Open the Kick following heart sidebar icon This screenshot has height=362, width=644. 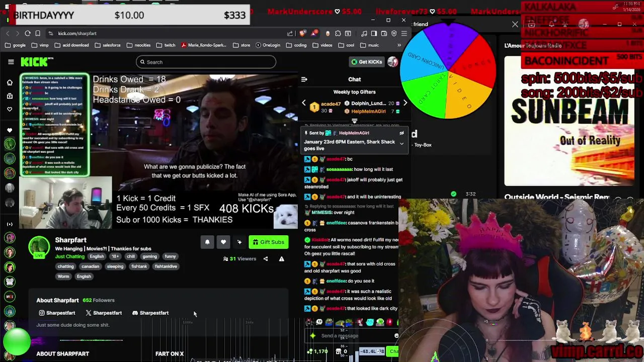[x=10, y=109]
